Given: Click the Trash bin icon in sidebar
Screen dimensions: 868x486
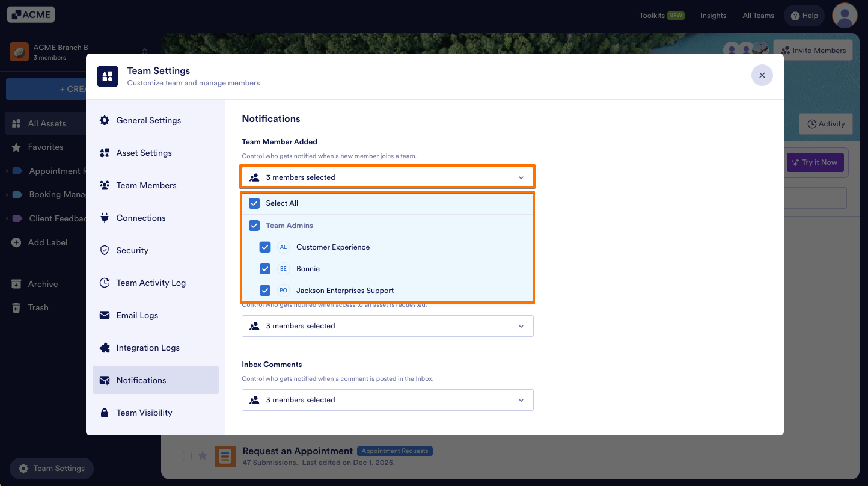Looking at the screenshot, I should pyautogui.click(x=16, y=307).
